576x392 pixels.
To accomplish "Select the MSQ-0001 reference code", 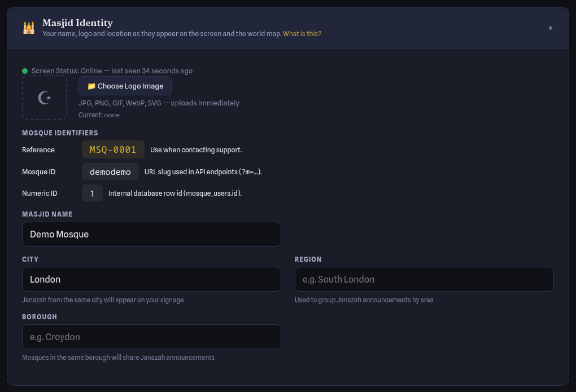I will 113,150.
